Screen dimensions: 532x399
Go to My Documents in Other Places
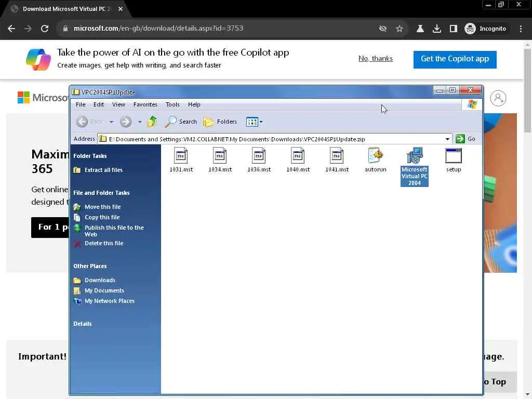104,290
